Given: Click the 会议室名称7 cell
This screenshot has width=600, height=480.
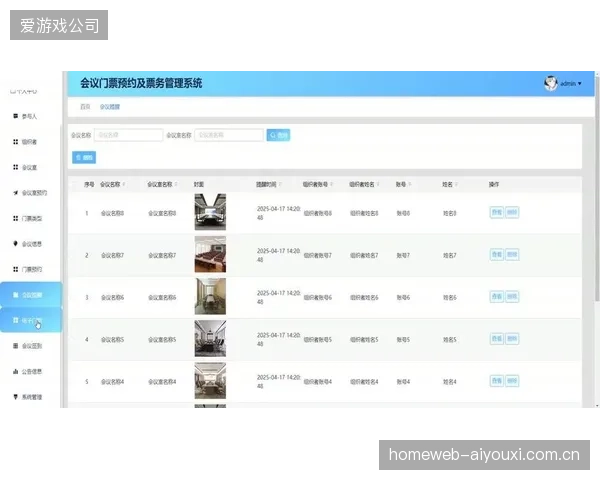Looking at the screenshot, I should 162,255.
